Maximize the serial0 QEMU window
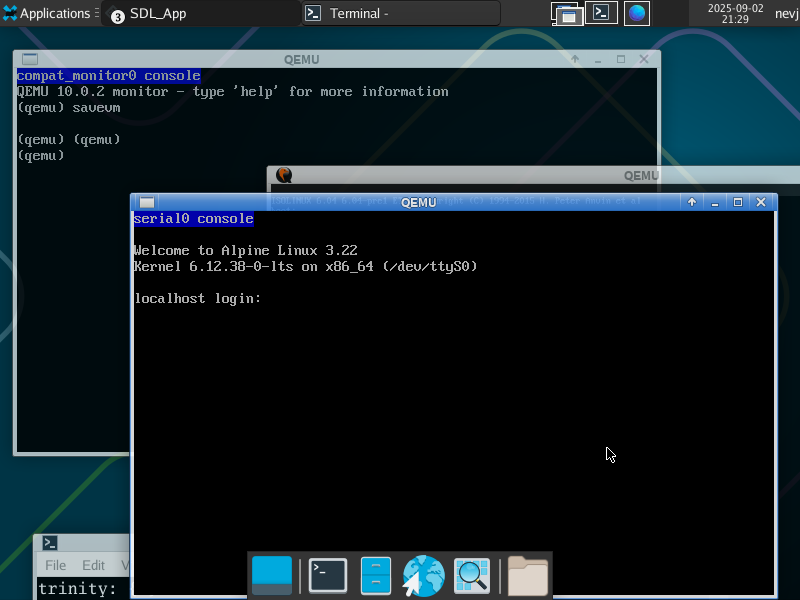 pyautogui.click(x=738, y=202)
